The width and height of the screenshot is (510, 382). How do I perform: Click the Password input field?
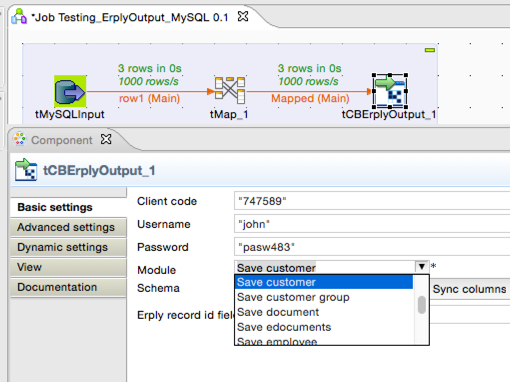(372, 247)
